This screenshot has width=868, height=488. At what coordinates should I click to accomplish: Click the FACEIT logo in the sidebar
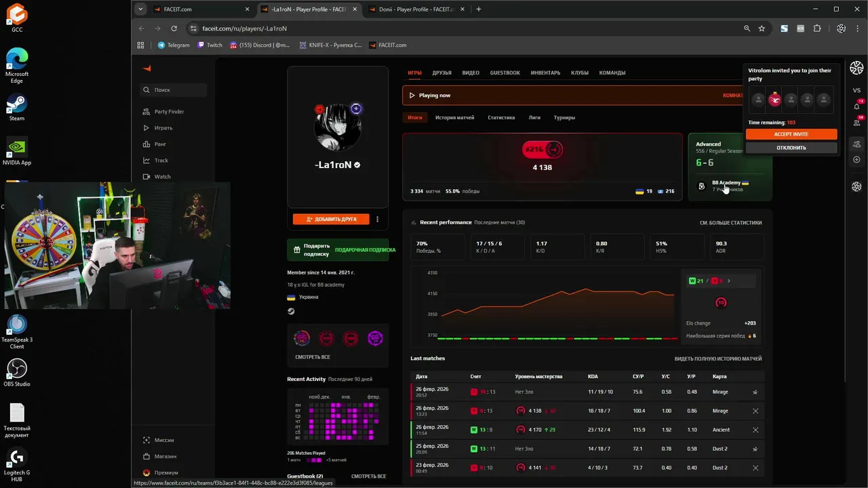click(146, 68)
